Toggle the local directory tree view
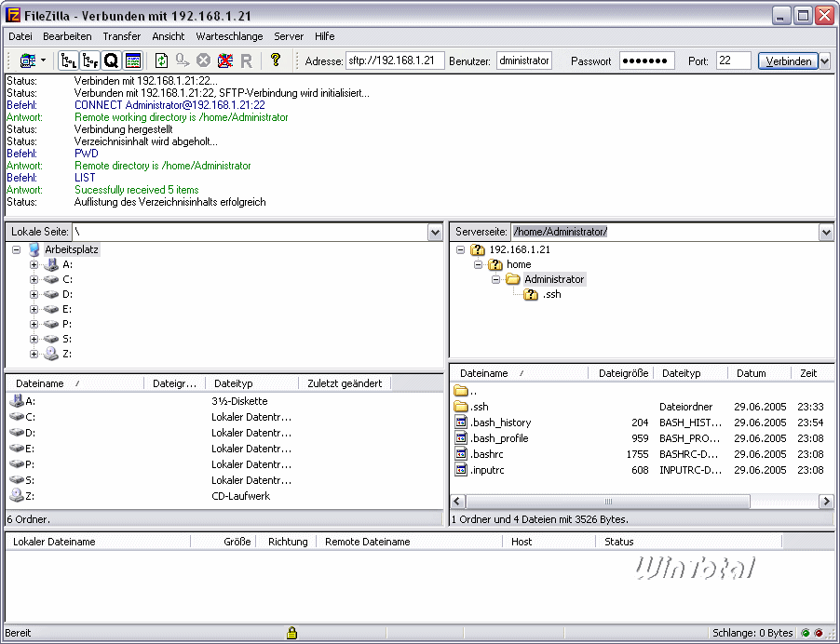The width and height of the screenshot is (840, 644). pyautogui.click(x=69, y=60)
